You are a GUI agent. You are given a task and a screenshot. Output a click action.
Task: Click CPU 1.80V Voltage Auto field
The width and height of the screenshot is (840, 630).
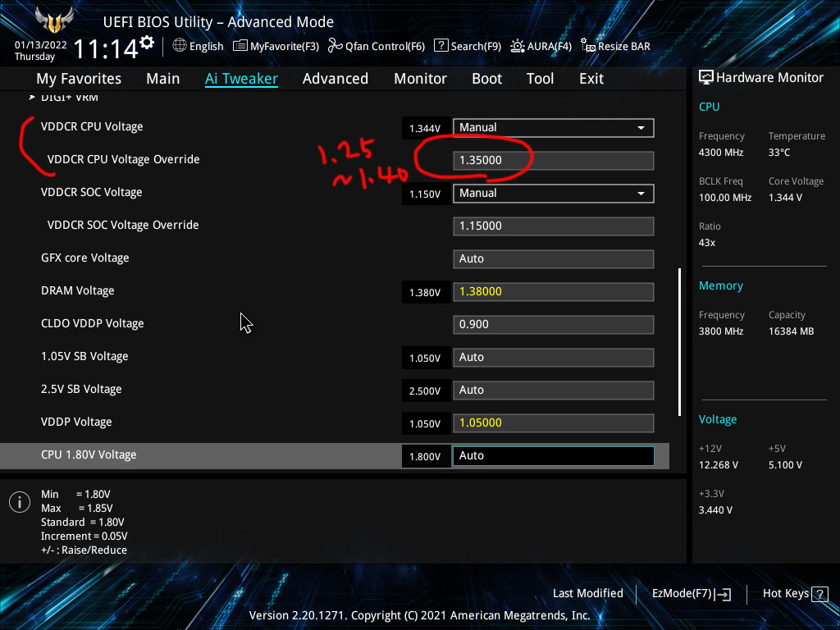click(554, 455)
